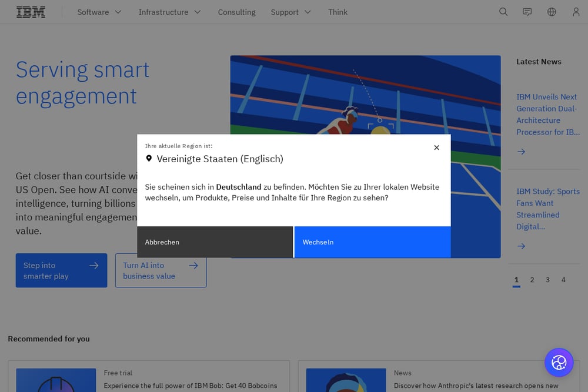This screenshot has width=588, height=392.
Task: Select news page 3
Action: click(x=548, y=280)
